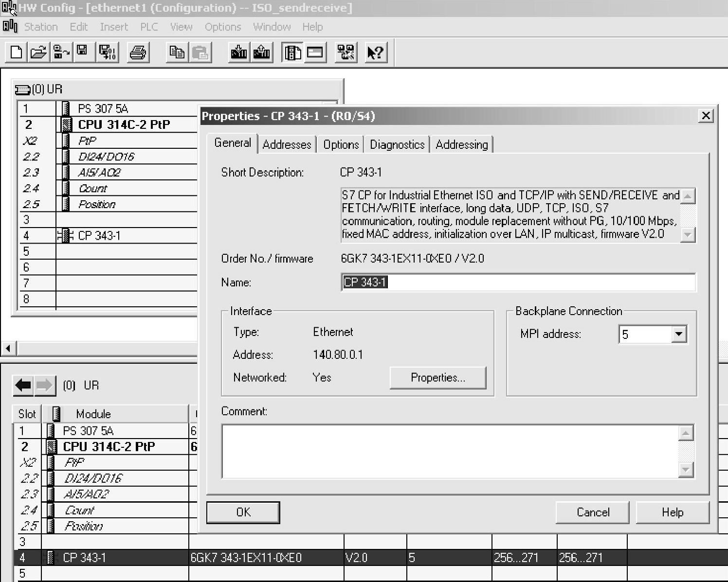
Task: Click the HW Config application menu icon
Action: pyautogui.click(x=10, y=26)
